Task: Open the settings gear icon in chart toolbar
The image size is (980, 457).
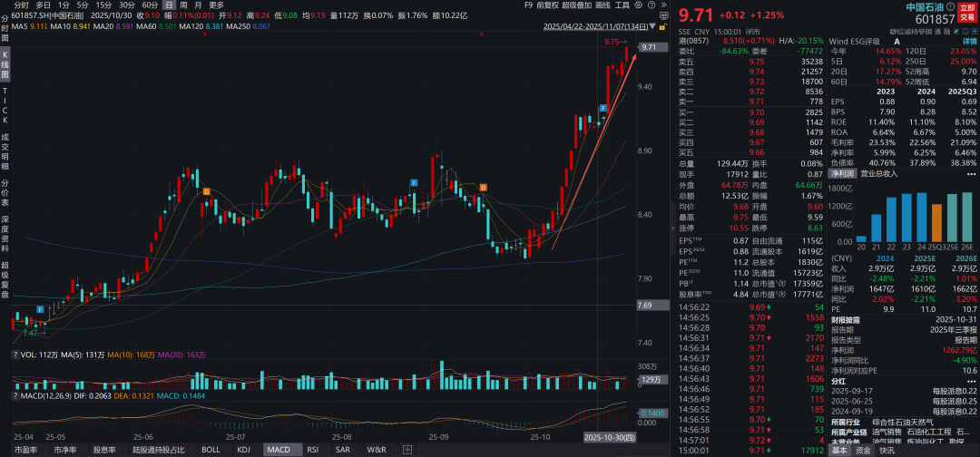Action: pyautogui.click(x=638, y=5)
